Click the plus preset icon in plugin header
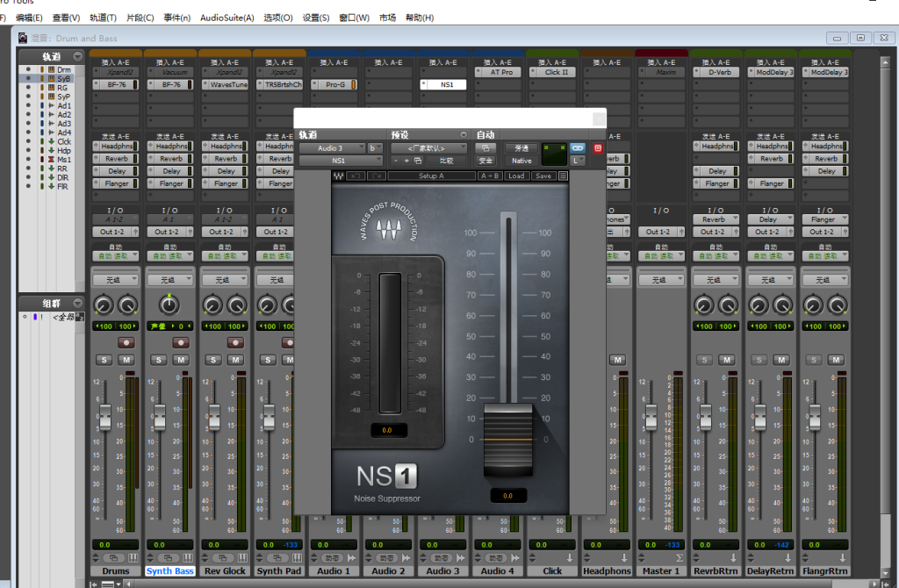The image size is (899, 588). tap(406, 161)
